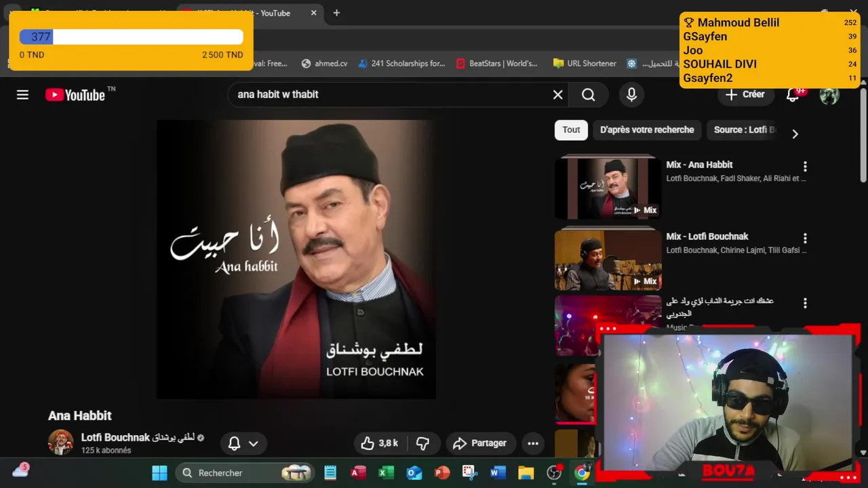Dislike the Ana Habbit video

coord(422,443)
